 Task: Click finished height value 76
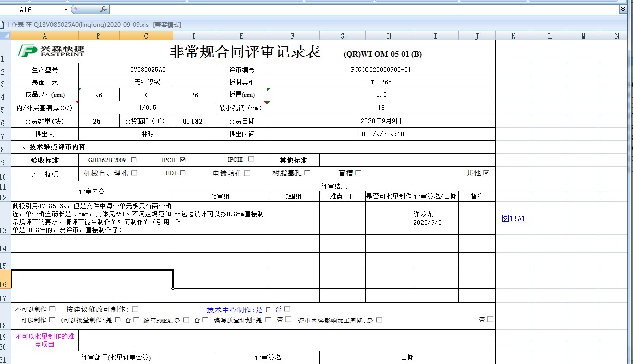[195, 95]
